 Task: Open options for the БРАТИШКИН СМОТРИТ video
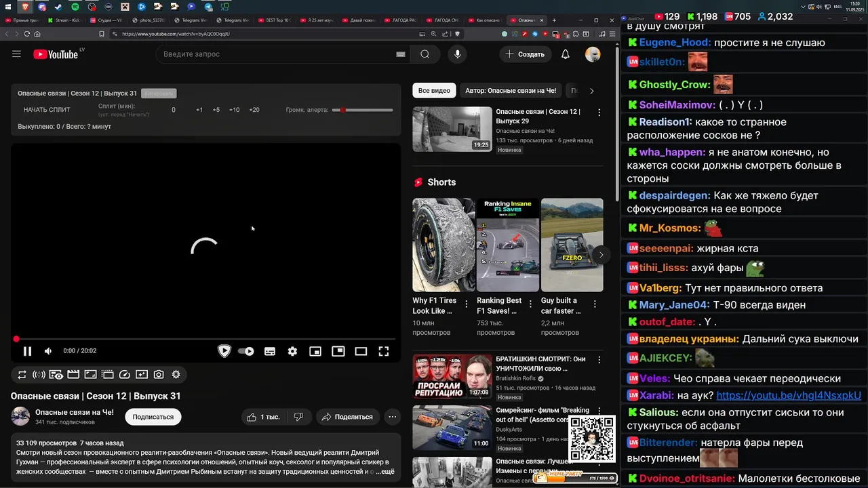[599, 360]
